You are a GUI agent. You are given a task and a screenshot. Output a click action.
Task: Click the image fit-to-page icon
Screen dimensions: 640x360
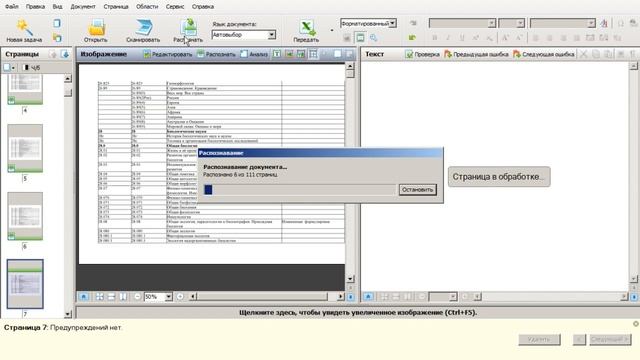[x=100, y=297]
